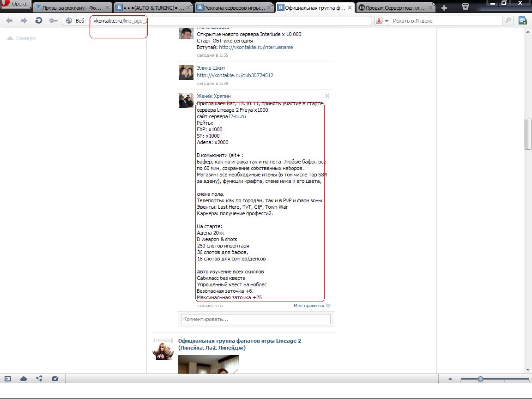Click the line Максимальная заточка +25
The width and height of the screenshot is (532, 399).
pos(230,297)
